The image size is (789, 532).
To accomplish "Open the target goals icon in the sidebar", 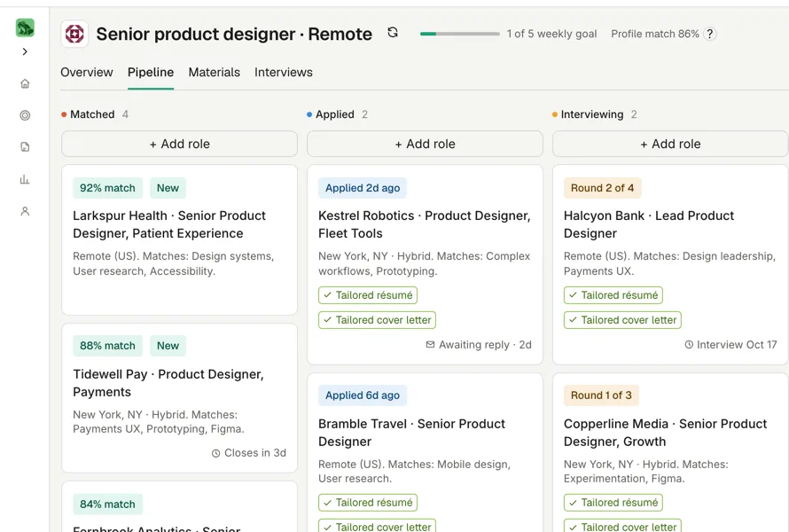I will 25,115.
